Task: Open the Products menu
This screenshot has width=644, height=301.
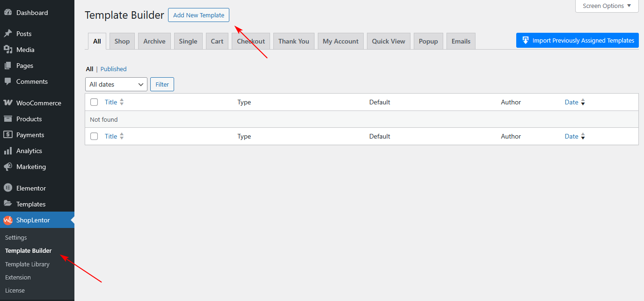Action: 37,119
